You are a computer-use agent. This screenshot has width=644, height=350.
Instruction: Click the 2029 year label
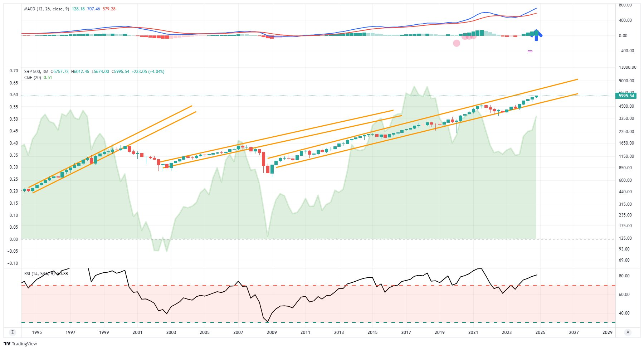(x=608, y=332)
